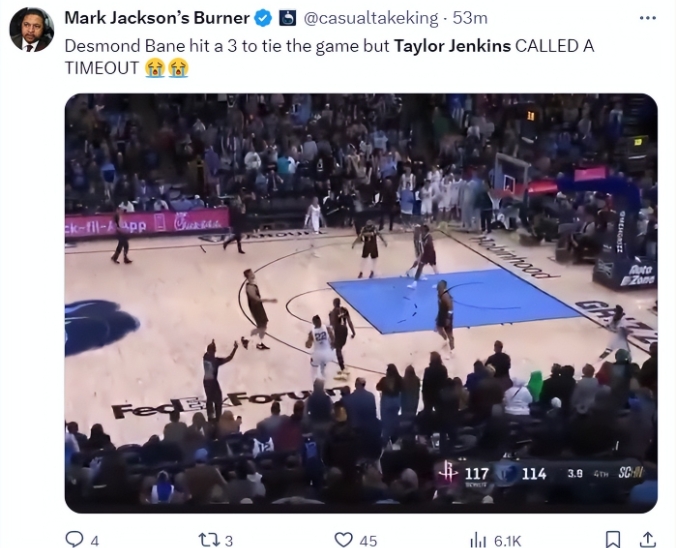Play the embedded basketball video

[x=361, y=303]
